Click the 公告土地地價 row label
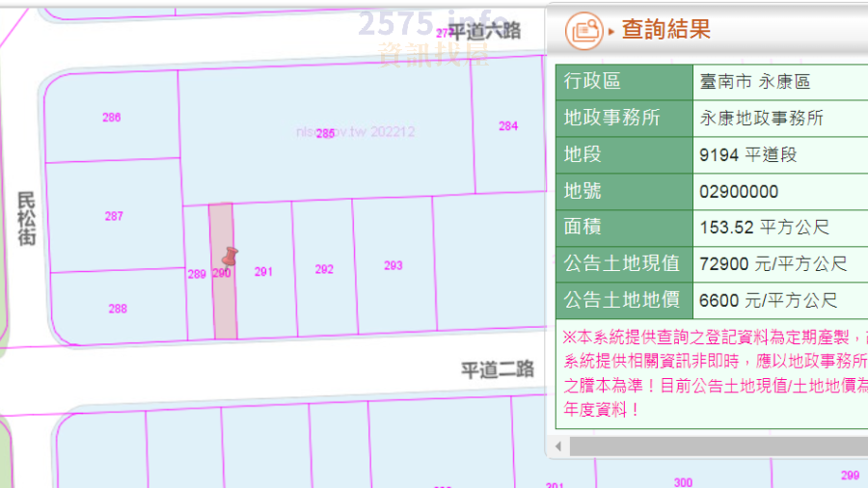This screenshot has width=868, height=488. coord(622,300)
